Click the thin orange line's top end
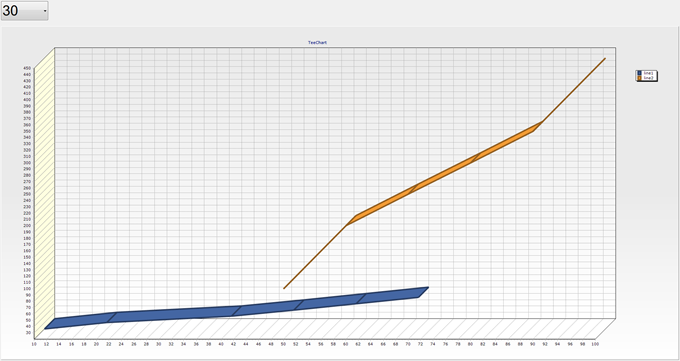The width and height of the screenshot is (680, 361). tap(604, 59)
